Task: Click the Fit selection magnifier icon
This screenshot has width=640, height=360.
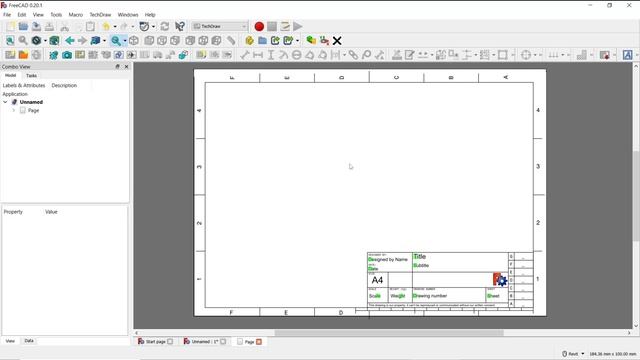Action: click(x=23, y=40)
